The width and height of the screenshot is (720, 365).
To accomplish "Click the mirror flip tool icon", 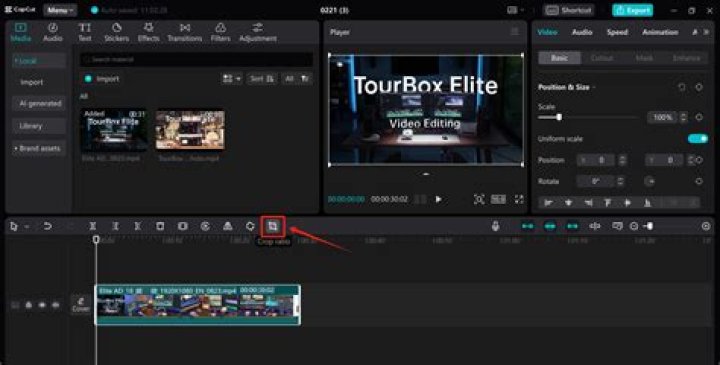I will [x=227, y=226].
